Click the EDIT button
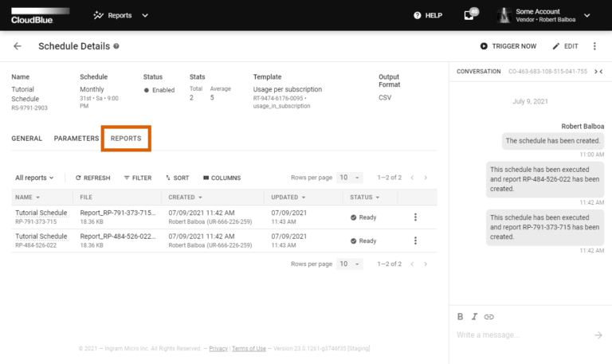Image resolution: width=612 pixels, height=364 pixels. 565,46
